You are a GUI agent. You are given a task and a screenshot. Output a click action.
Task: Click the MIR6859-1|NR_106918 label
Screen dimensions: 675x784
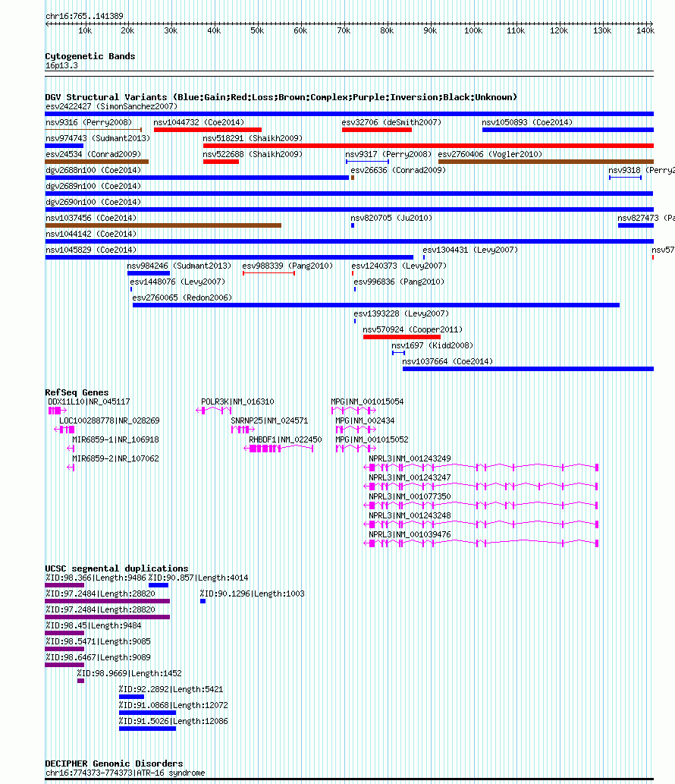(x=115, y=440)
